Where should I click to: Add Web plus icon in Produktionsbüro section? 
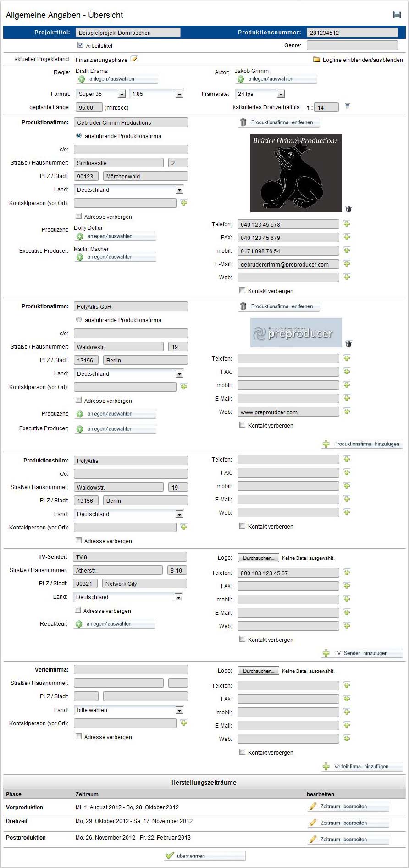click(x=347, y=512)
